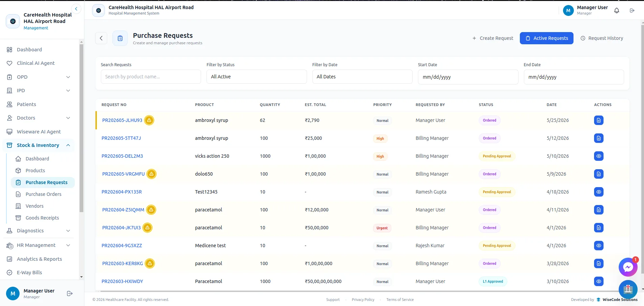Focus the Search by product name field

coord(151,77)
